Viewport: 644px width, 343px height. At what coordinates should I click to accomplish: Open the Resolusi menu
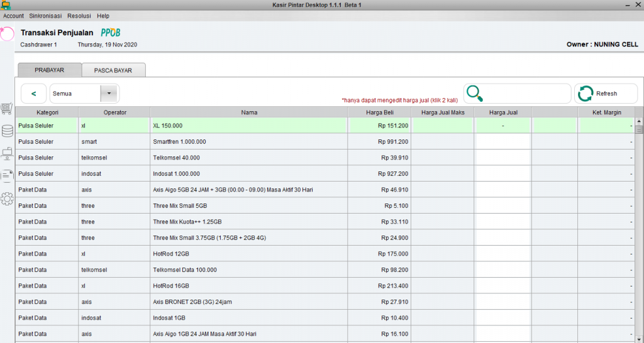click(x=79, y=16)
